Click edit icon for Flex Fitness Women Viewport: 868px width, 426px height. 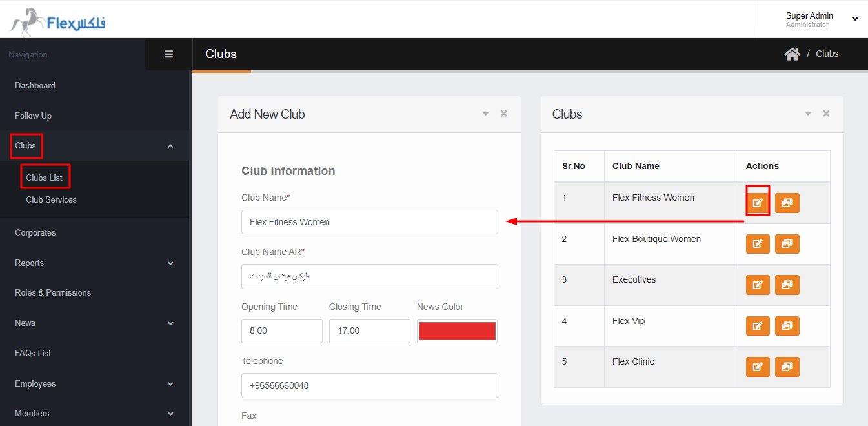tap(758, 203)
